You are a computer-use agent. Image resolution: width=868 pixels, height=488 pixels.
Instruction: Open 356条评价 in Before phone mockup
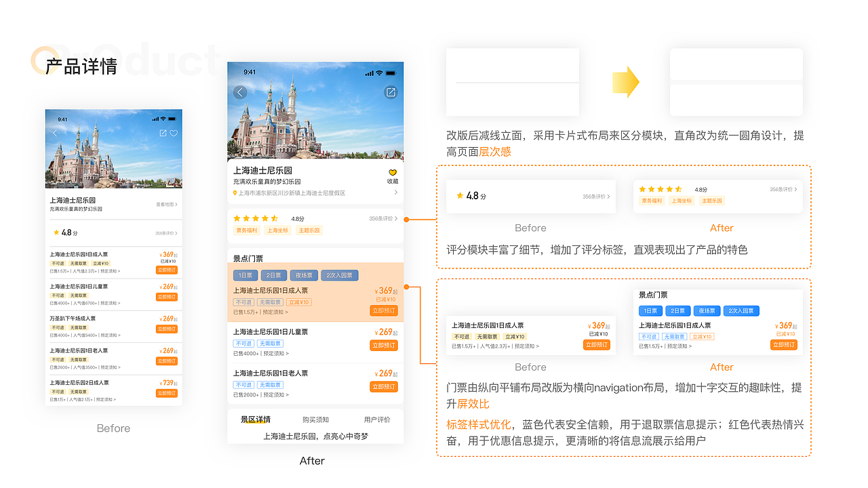pyautogui.click(x=166, y=233)
